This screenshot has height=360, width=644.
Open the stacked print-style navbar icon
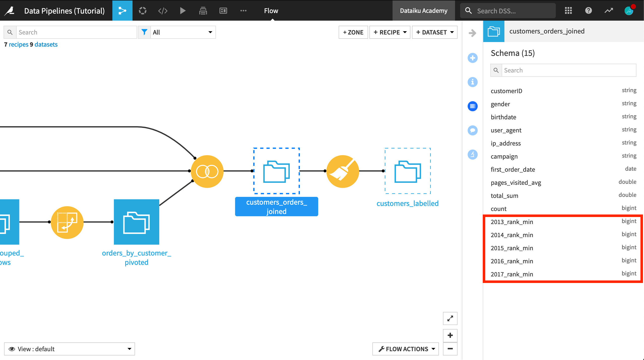[x=203, y=11]
